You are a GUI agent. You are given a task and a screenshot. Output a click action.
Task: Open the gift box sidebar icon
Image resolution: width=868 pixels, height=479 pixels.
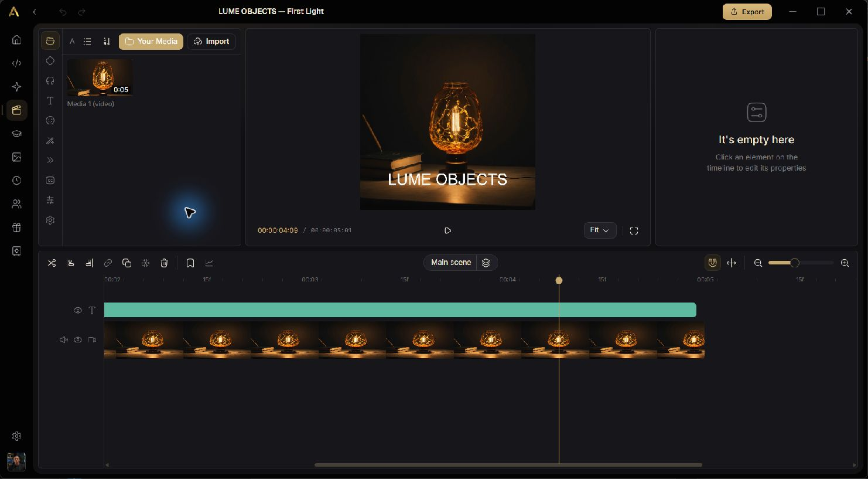[x=16, y=227]
